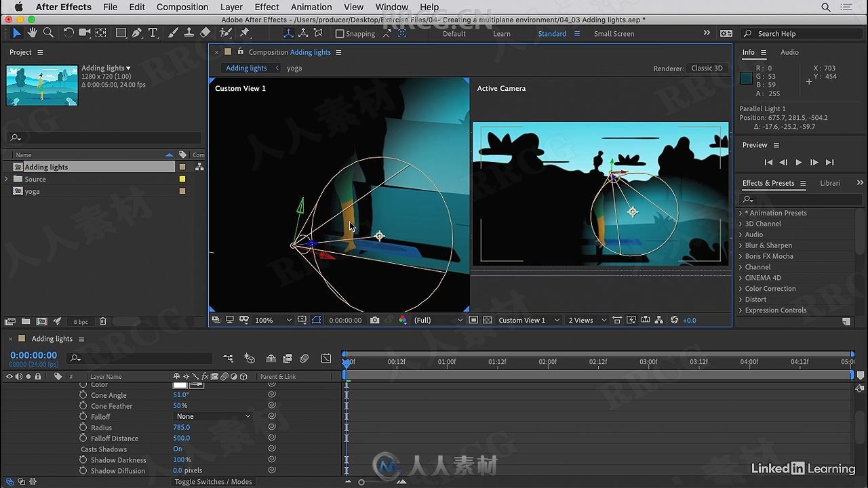Expand the Source folder in Project

tap(7, 179)
